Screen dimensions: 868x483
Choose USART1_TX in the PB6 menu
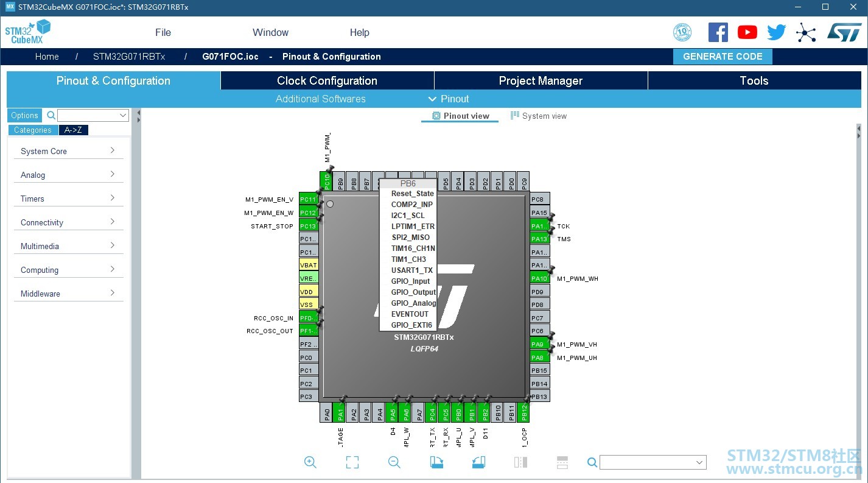(408, 270)
